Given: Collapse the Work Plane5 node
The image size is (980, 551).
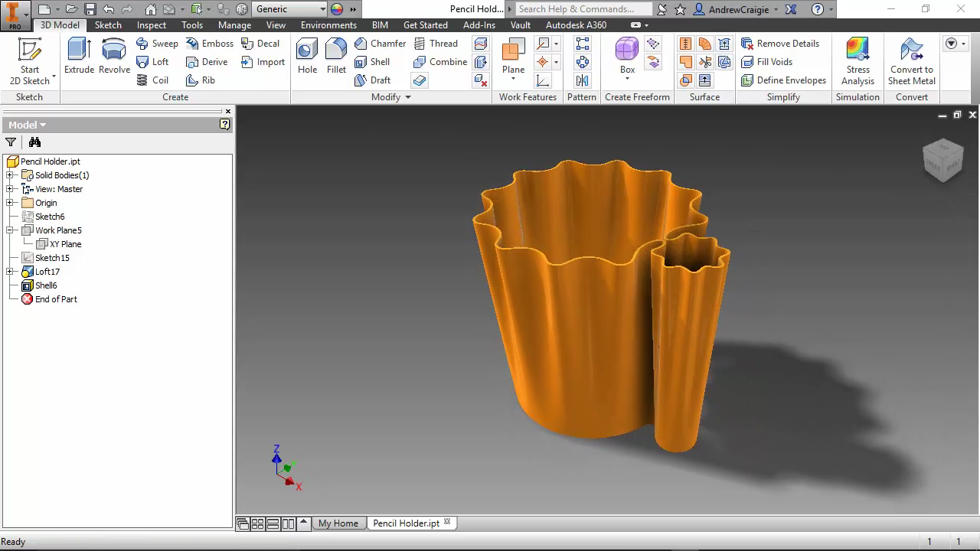Looking at the screenshot, I should [10, 230].
